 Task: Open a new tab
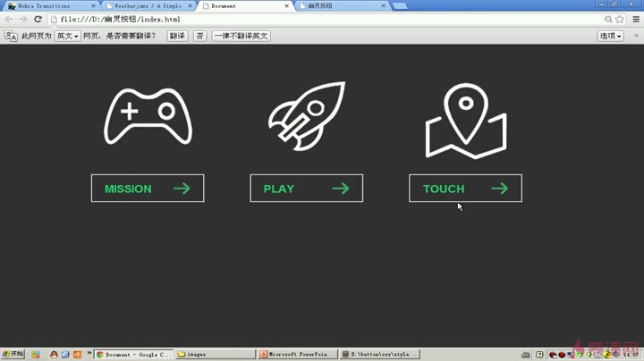point(400,6)
